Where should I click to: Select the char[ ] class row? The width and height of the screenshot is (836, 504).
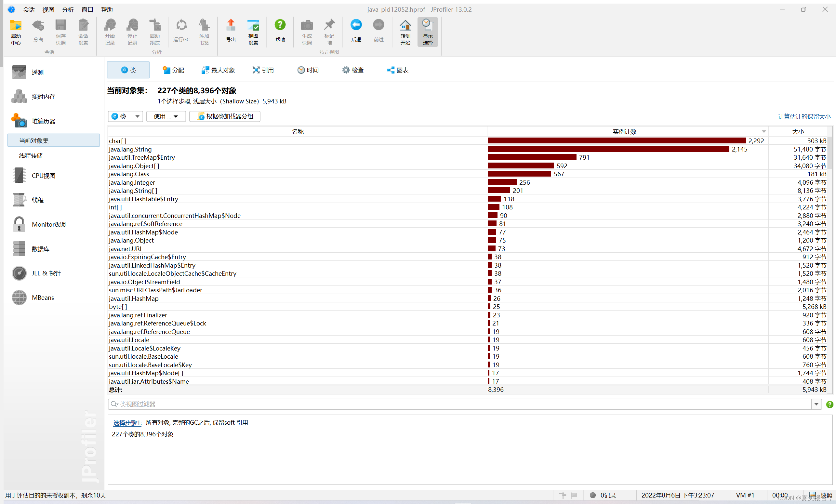point(468,141)
